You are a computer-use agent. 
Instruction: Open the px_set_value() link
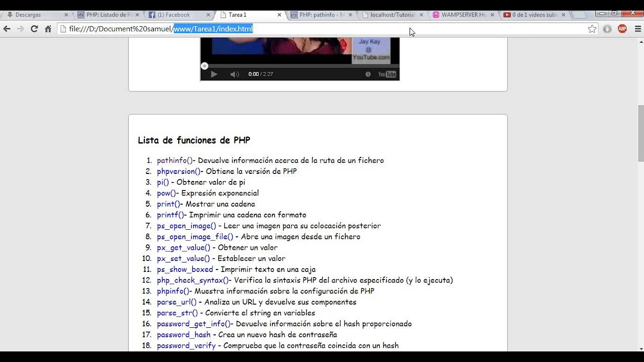coord(183,258)
